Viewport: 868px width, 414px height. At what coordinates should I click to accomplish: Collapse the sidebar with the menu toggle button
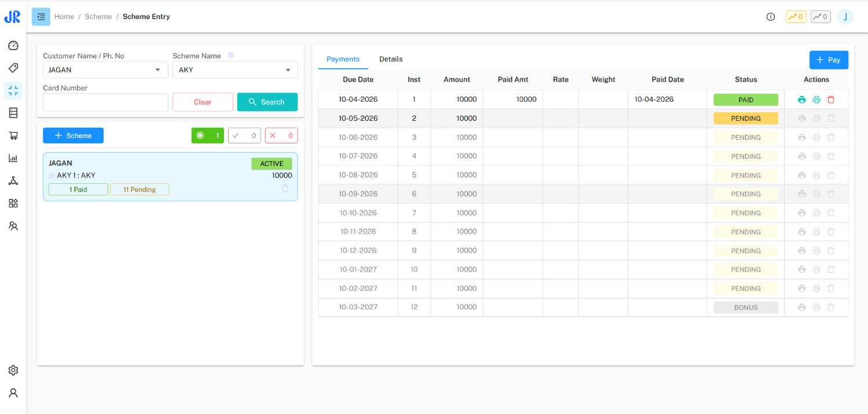41,17
